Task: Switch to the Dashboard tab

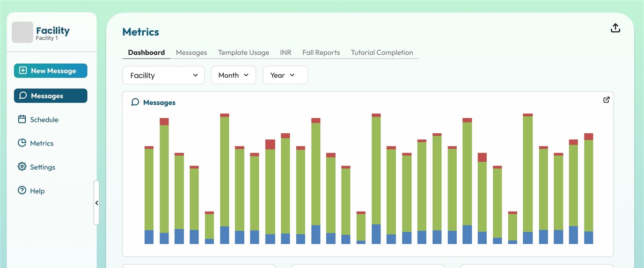Action: pyautogui.click(x=146, y=52)
